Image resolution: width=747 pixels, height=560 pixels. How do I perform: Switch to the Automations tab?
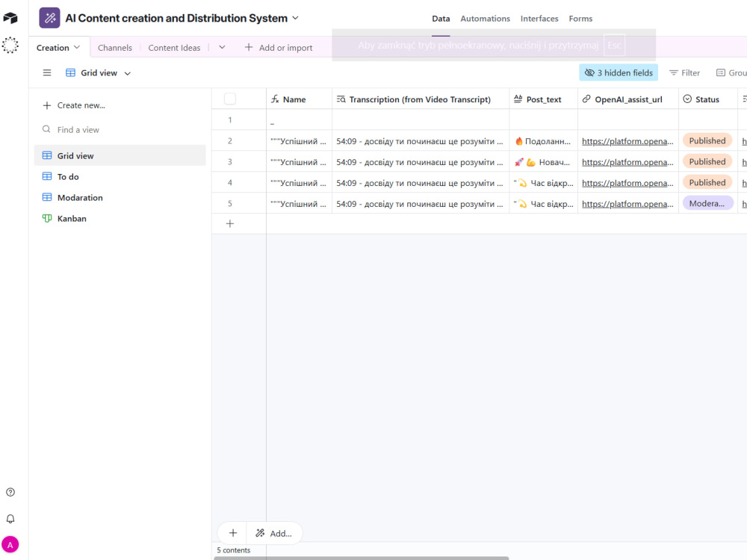[x=485, y=19]
